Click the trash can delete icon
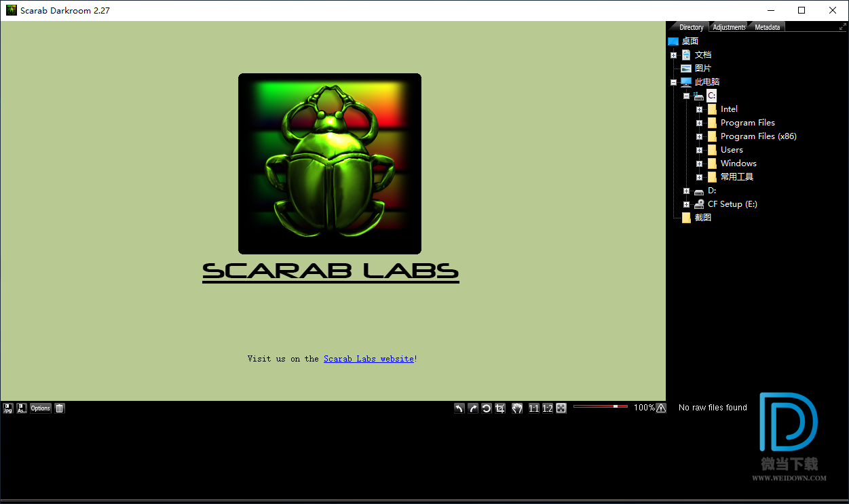 click(x=60, y=408)
